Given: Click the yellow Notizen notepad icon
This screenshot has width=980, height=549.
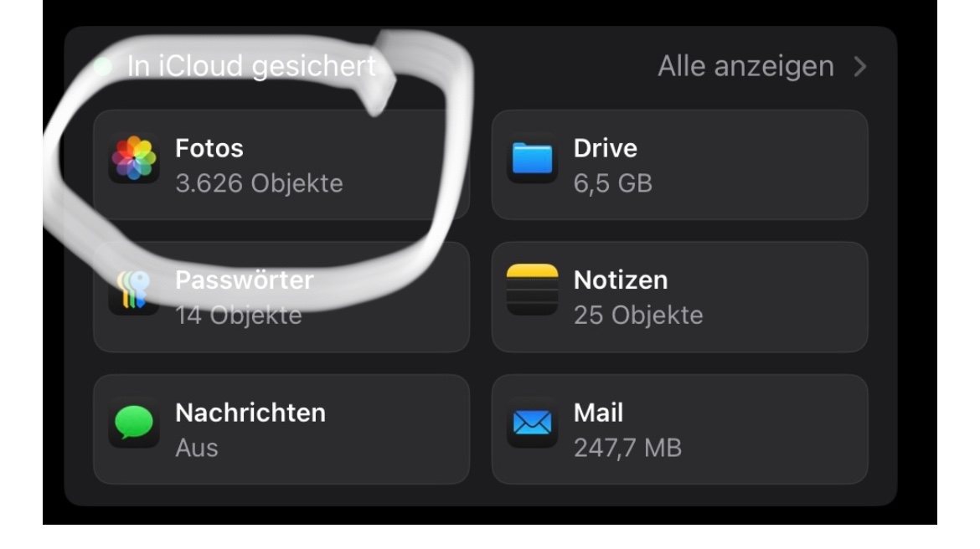Looking at the screenshot, I should click(x=532, y=290).
